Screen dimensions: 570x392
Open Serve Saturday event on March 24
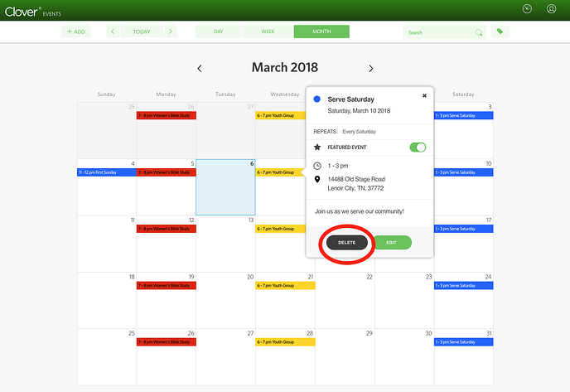point(463,285)
